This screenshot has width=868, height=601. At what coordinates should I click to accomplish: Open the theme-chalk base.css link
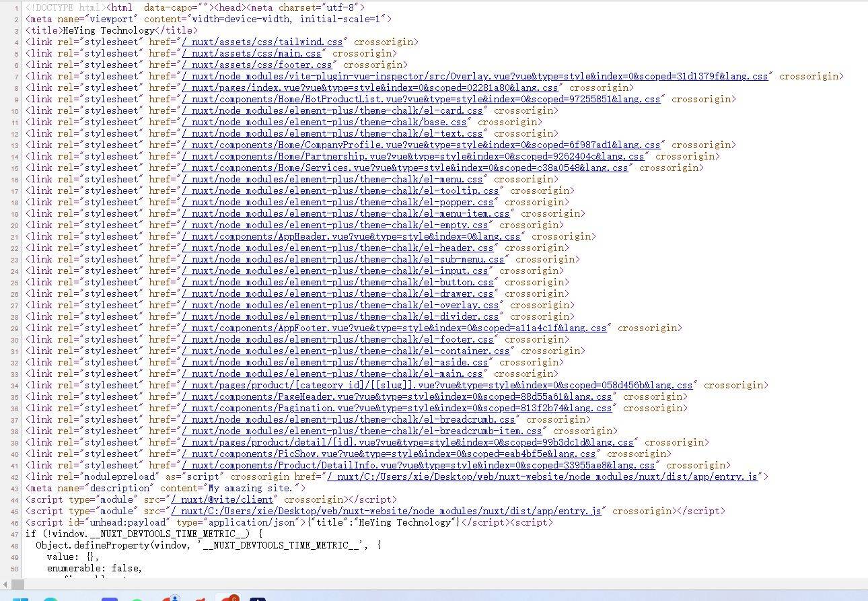click(x=324, y=122)
